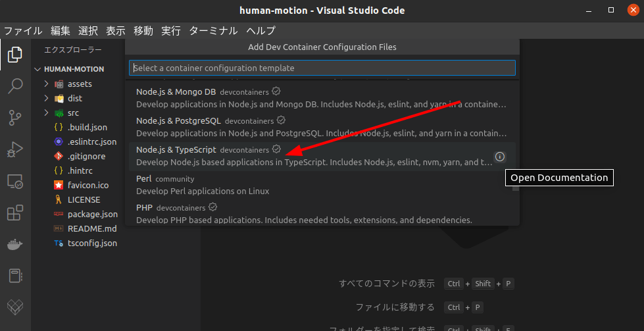The image size is (644, 331).
Task: Click the すべてのコマンドの表示 shortcut label
Action: click(387, 284)
